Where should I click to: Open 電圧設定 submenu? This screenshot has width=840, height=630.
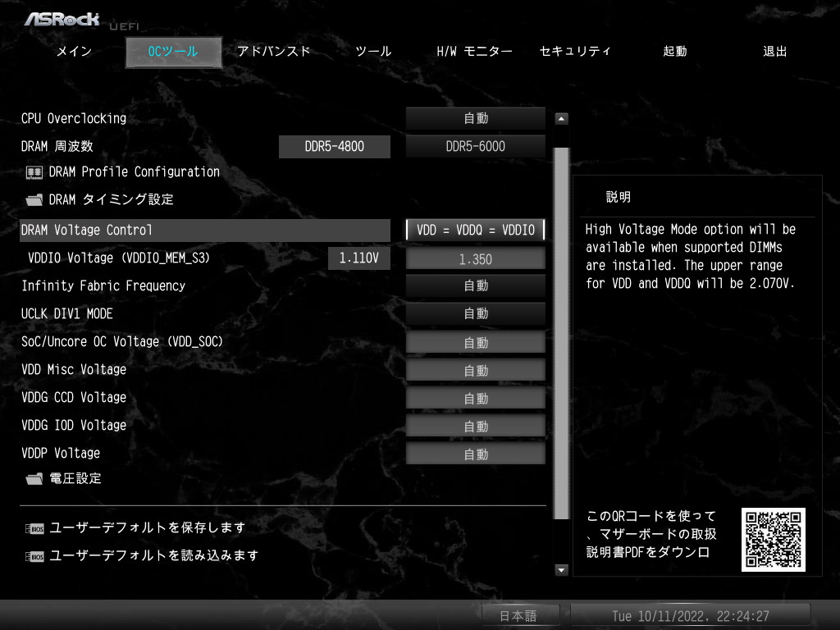coord(75,478)
